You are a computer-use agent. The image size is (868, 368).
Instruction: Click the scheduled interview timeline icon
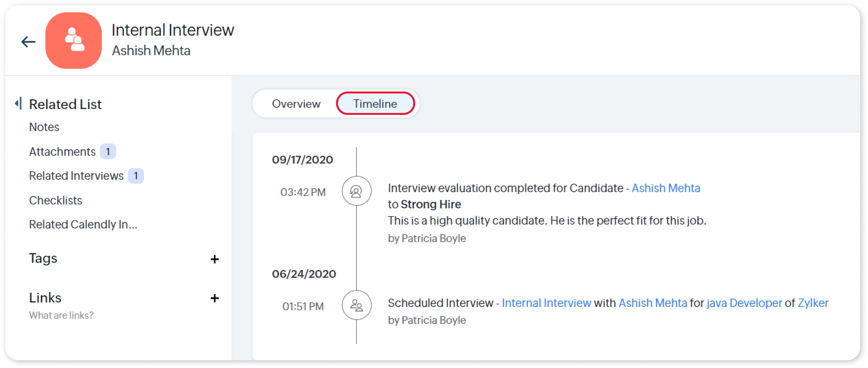click(356, 305)
